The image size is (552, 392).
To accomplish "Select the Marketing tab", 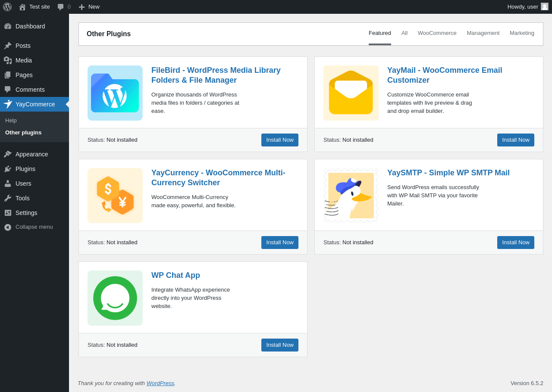I will click(x=522, y=33).
